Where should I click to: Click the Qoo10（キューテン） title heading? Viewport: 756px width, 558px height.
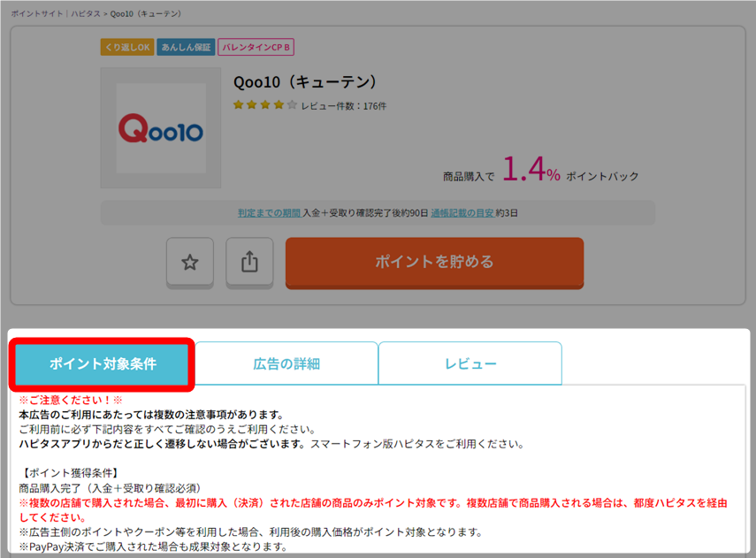click(x=305, y=81)
